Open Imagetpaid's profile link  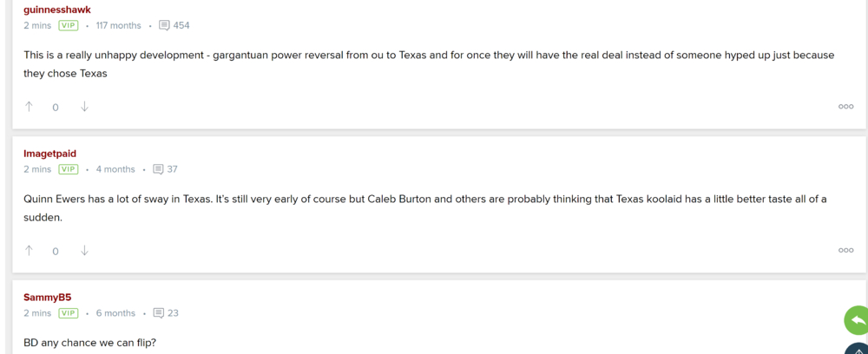coord(49,154)
